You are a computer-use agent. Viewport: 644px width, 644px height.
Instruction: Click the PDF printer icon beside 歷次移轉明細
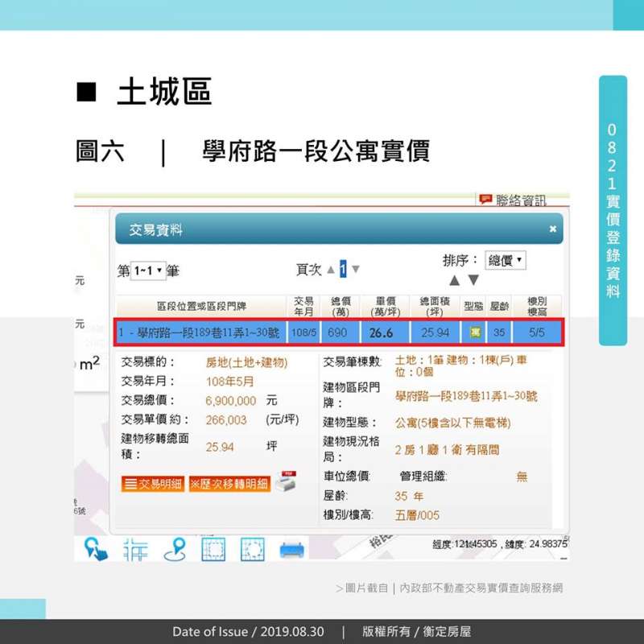(x=287, y=481)
